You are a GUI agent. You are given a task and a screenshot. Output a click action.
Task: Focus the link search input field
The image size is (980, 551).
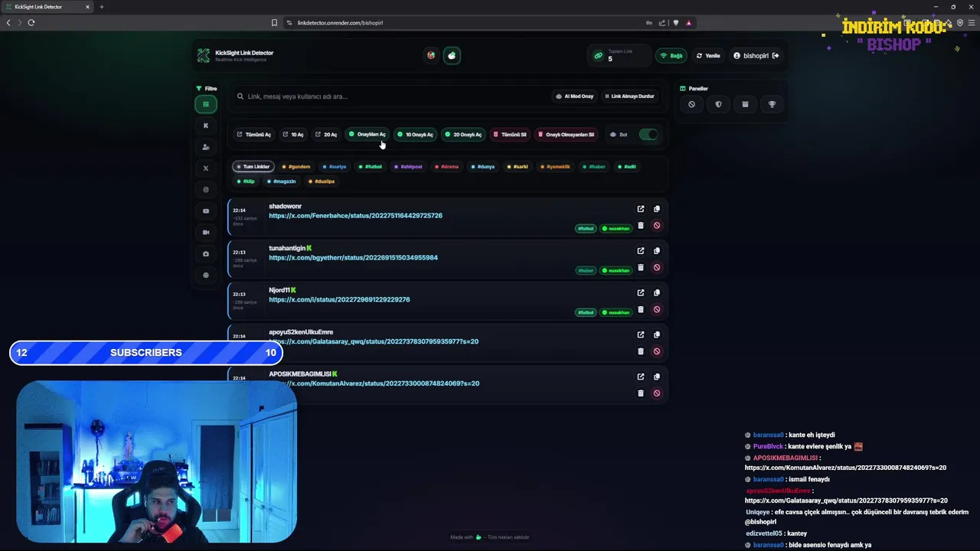(x=390, y=96)
